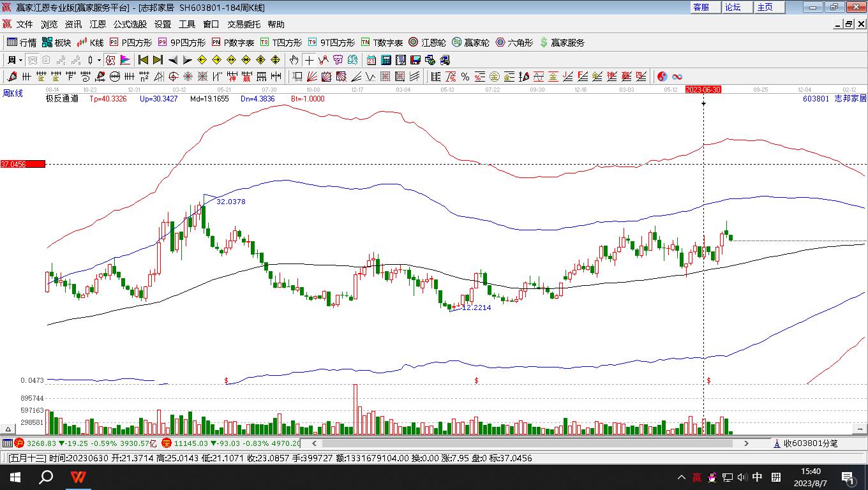
Task: Open the calculator tool
Action: tap(386, 60)
